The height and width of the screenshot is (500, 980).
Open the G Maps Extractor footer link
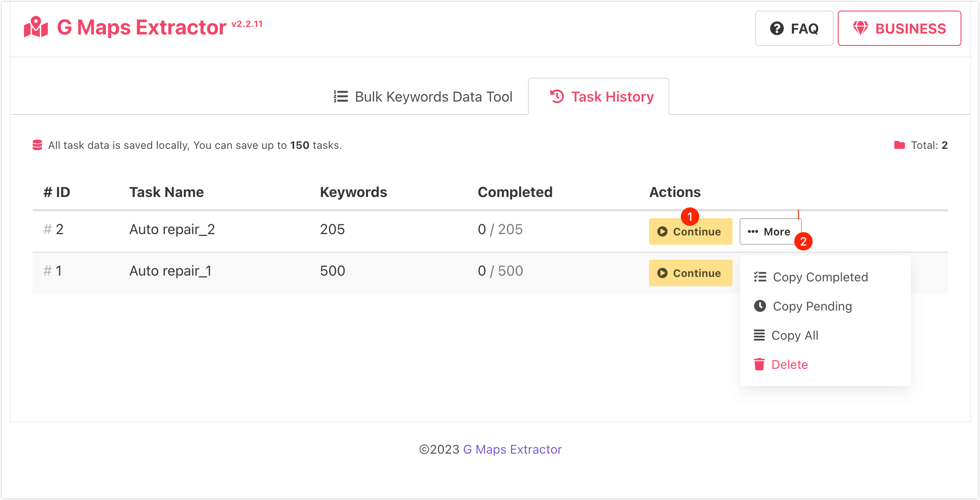(x=513, y=449)
